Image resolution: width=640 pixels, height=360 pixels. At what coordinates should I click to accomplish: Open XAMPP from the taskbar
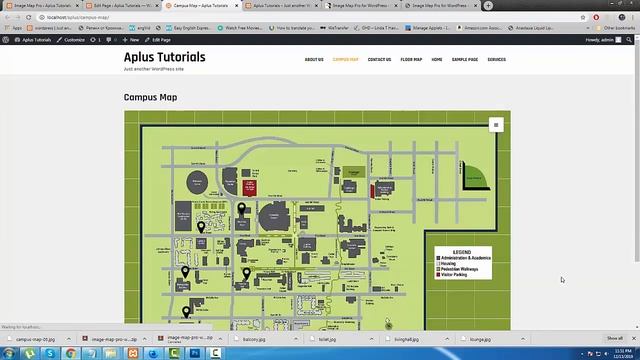pos(133,353)
